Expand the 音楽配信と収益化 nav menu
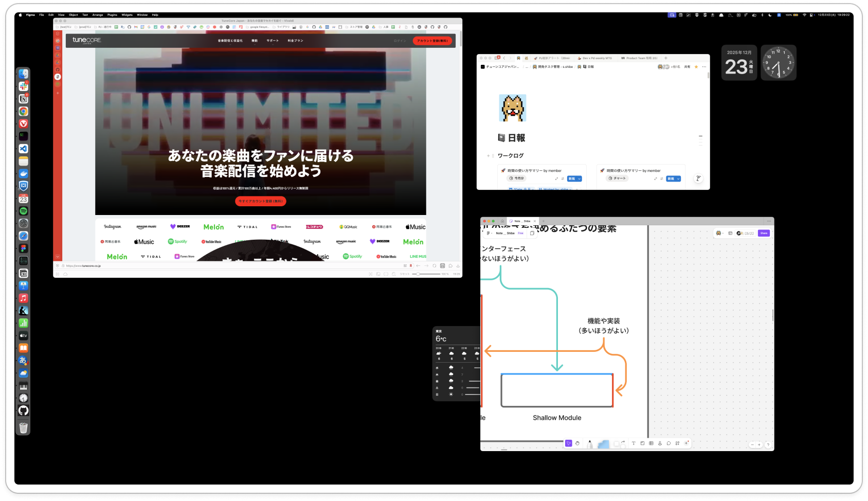868x501 pixels. click(x=230, y=41)
